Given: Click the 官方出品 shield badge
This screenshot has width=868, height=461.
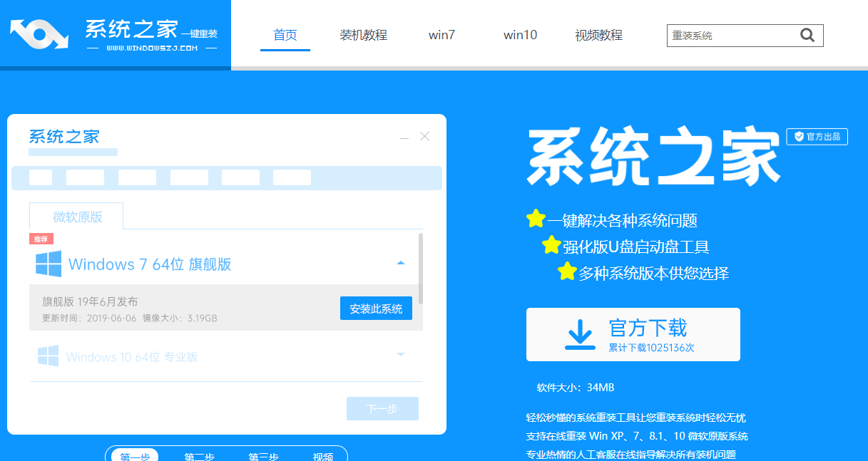Looking at the screenshot, I should click(817, 136).
